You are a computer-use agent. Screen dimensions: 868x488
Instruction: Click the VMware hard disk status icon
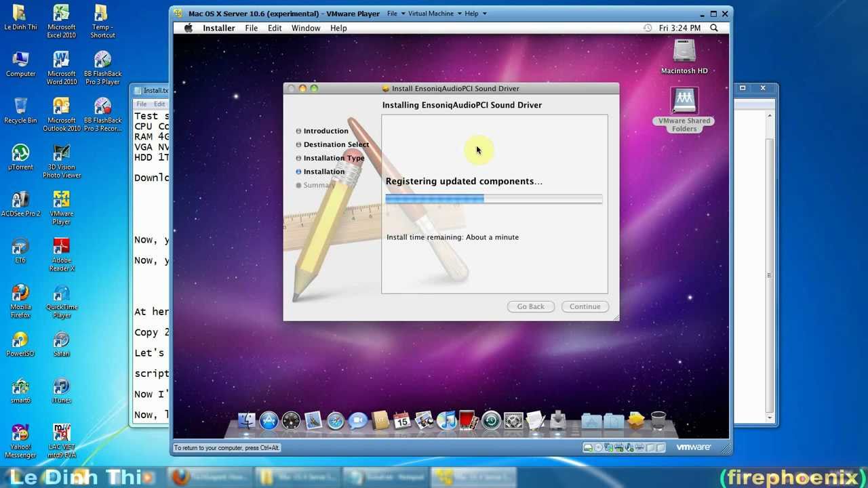[x=588, y=447]
